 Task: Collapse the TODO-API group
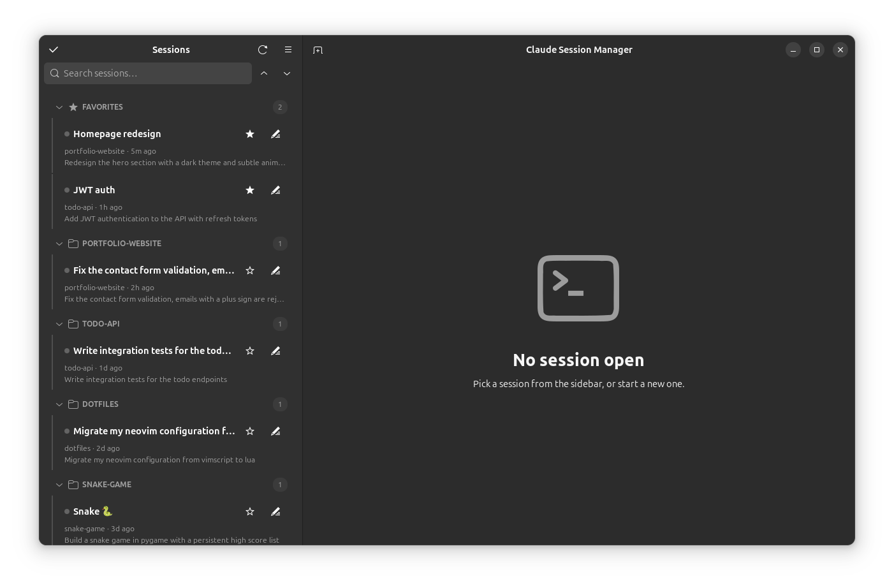(x=59, y=324)
